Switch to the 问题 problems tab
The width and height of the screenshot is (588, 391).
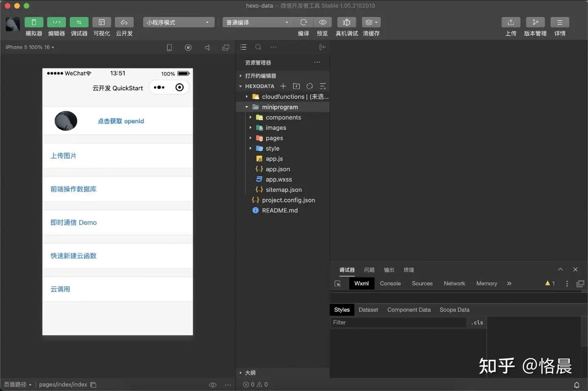pos(369,270)
